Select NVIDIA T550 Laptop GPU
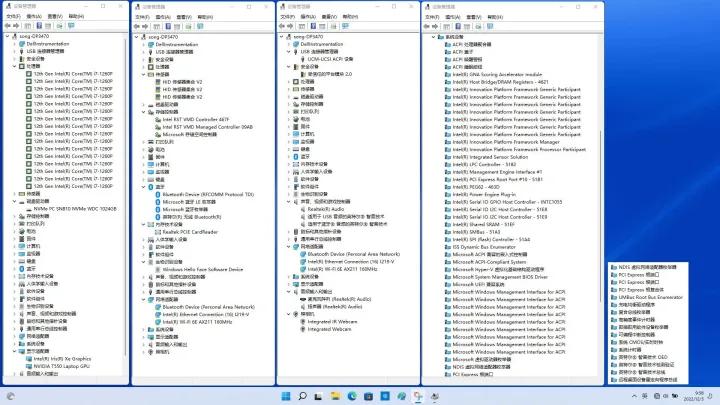This screenshot has width=720, height=405. 62,366
